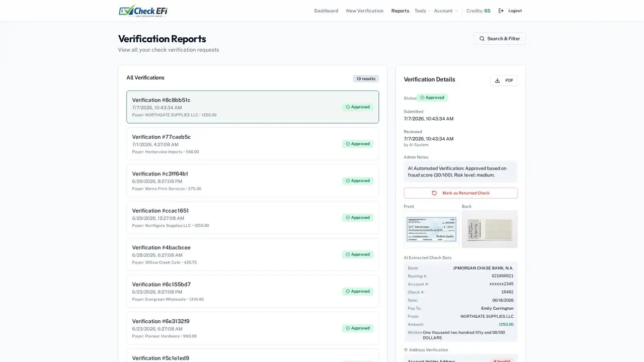
Task: Select Verification #77caeb5c title text
Action: (162, 137)
